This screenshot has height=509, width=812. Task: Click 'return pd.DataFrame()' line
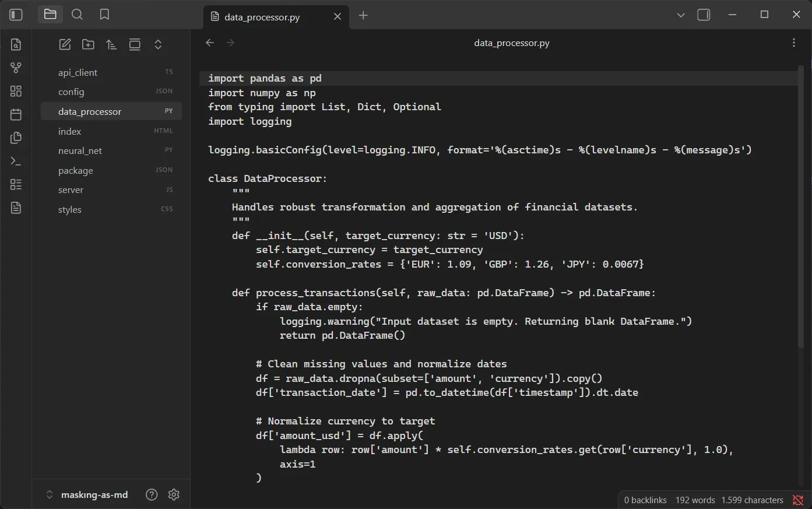(342, 335)
